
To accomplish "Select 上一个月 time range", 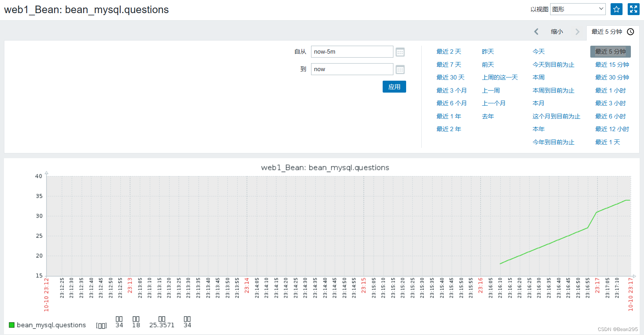I will tap(494, 103).
